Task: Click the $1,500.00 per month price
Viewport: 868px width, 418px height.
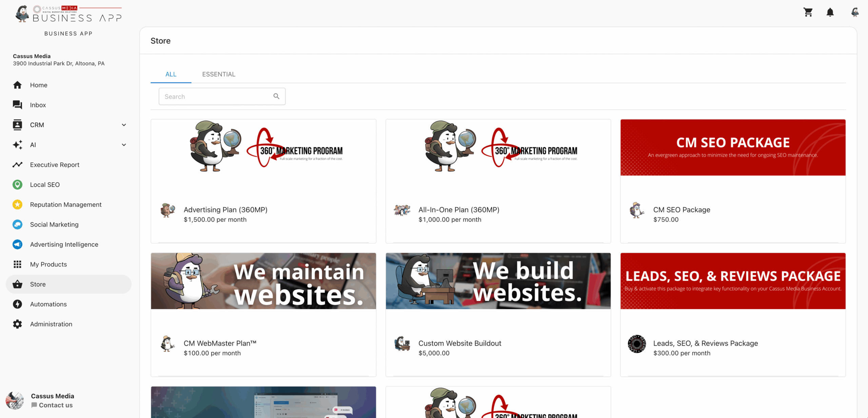Action: 215,220
